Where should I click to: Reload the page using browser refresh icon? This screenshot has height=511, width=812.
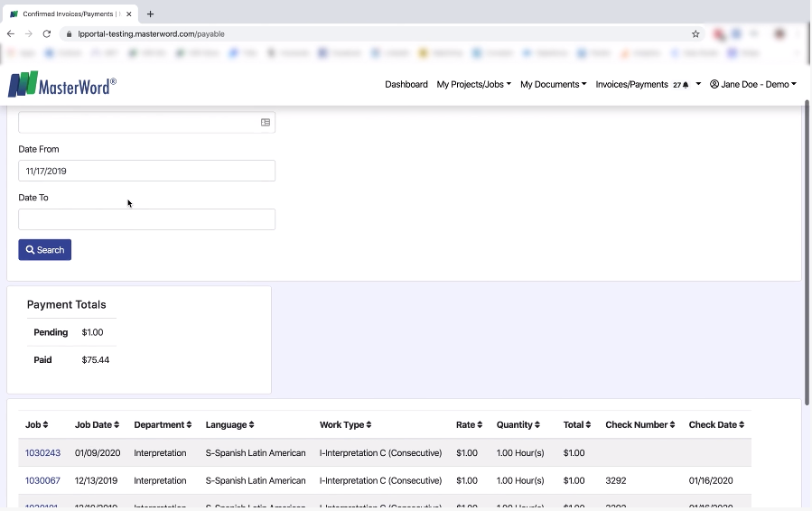(x=47, y=34)
